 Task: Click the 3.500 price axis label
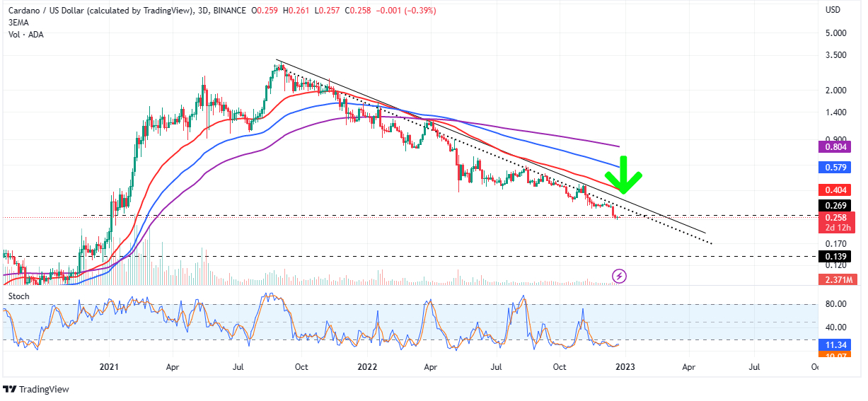836,54
